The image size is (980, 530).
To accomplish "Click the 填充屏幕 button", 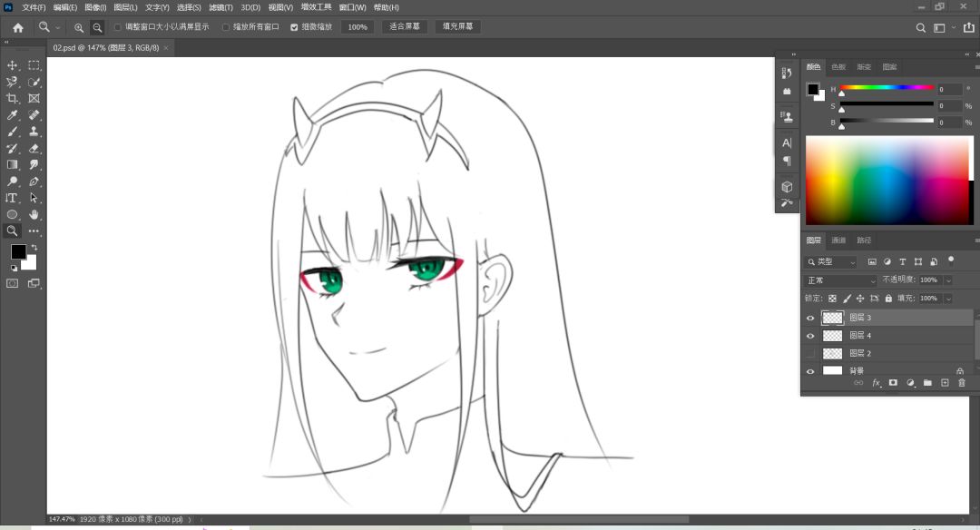I will click(457, 27).
